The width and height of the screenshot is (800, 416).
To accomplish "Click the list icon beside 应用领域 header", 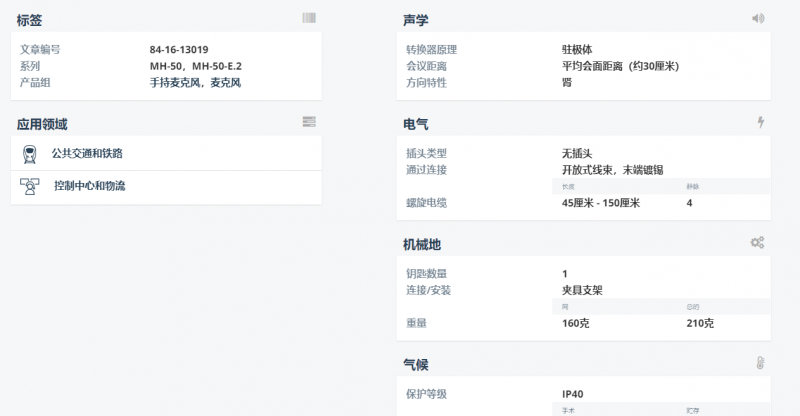I will [x=309, y=122].
